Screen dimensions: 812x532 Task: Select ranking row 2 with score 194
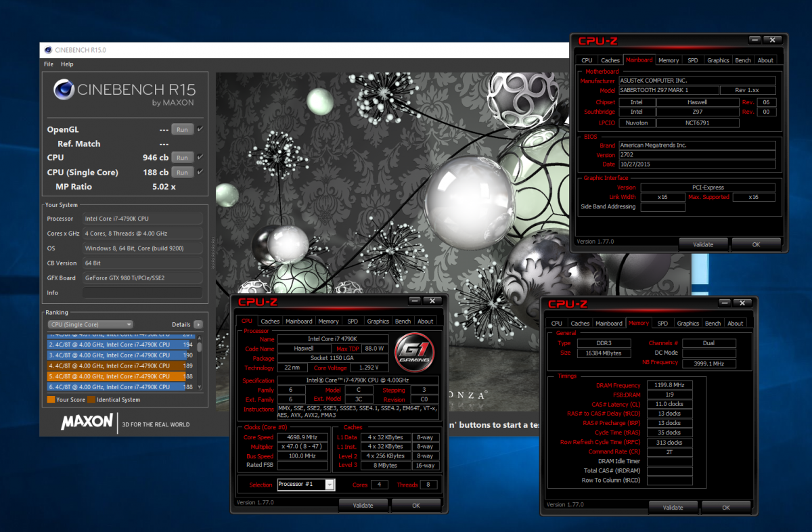tap(120, 345)
